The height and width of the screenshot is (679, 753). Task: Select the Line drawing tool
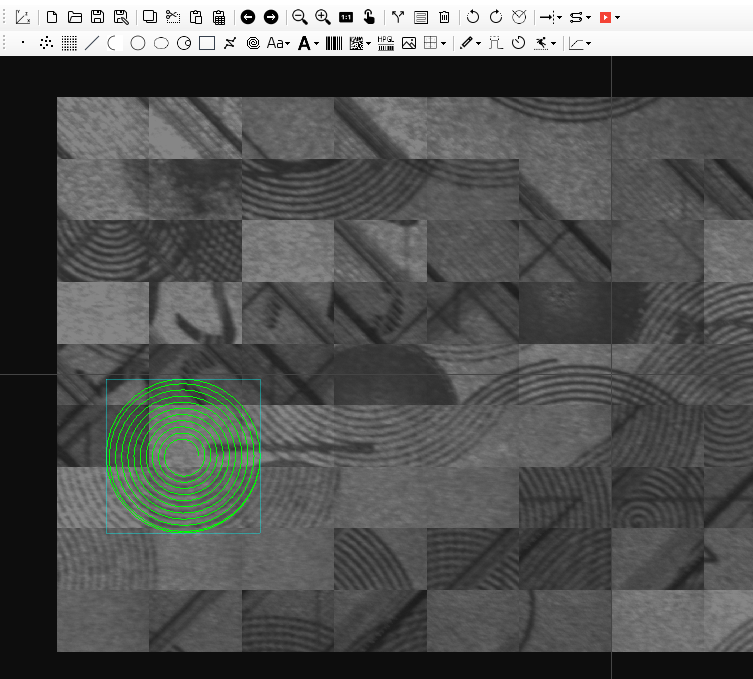92,43
